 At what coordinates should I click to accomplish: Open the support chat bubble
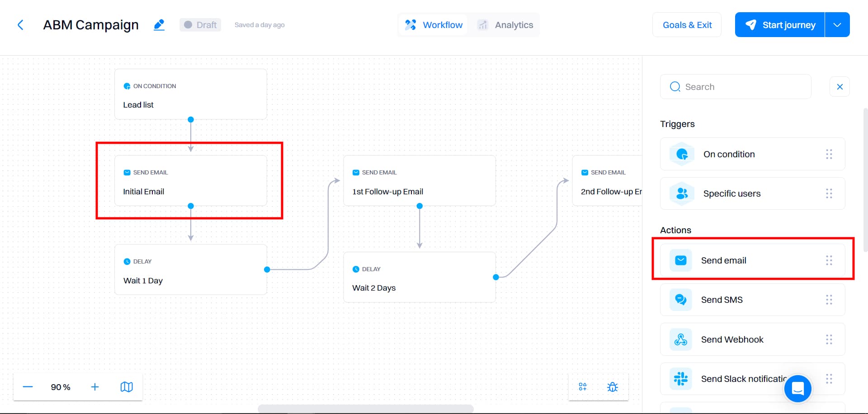(797, 389)
